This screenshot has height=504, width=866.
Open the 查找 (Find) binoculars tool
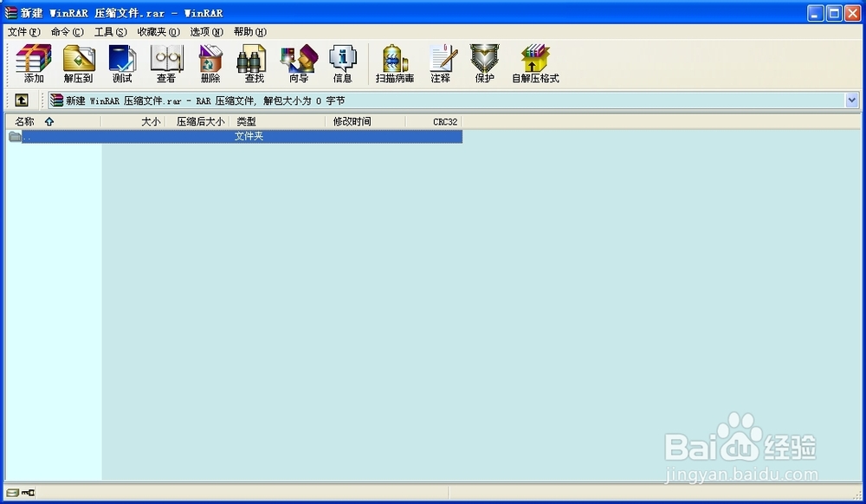[254, 63]
